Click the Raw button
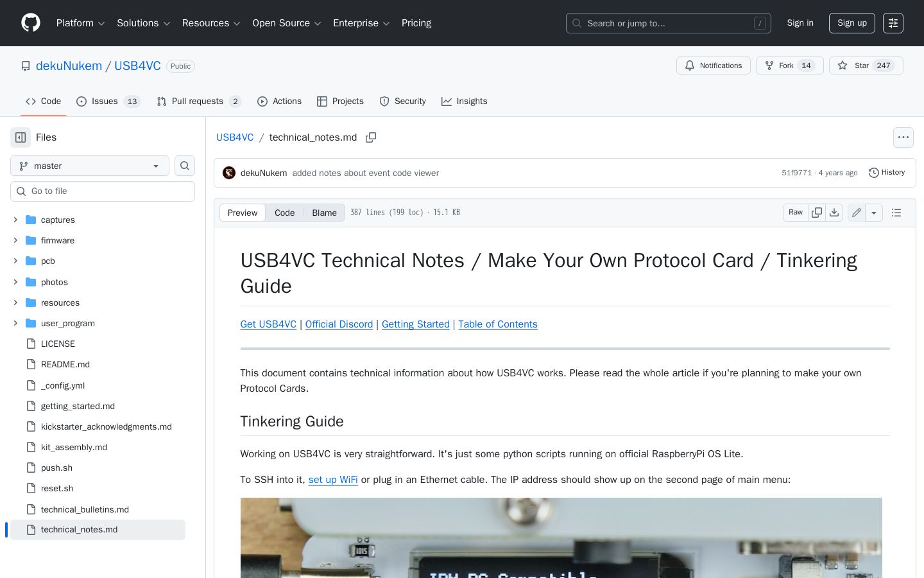The width and height of the screenshot is (924, 578). pos(796,213)
